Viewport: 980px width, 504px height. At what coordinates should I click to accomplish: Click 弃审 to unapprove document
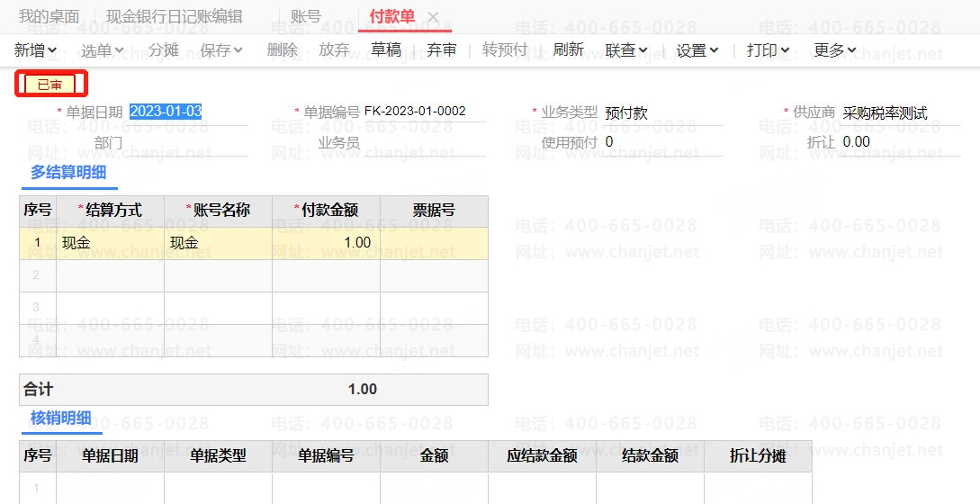tap(441, 49)
